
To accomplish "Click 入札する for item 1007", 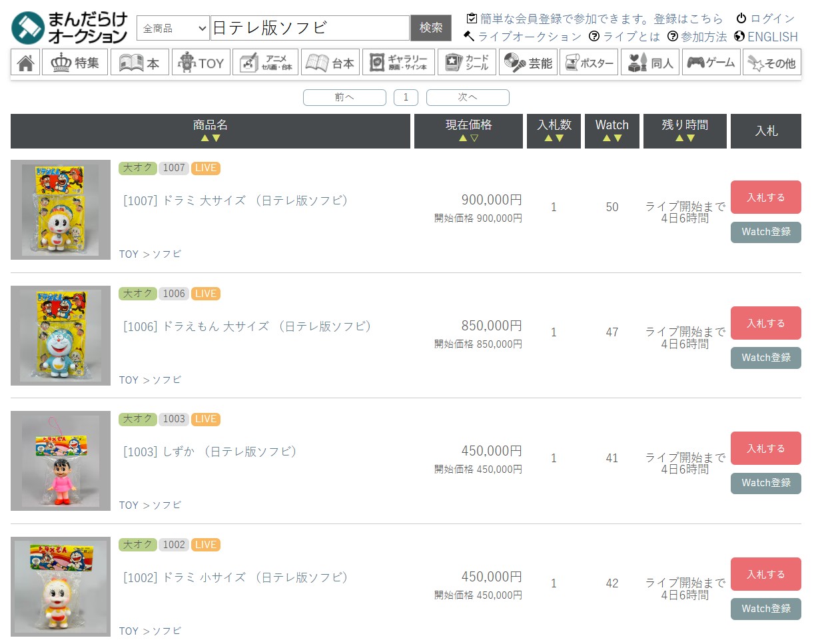I will click(765, 197).
